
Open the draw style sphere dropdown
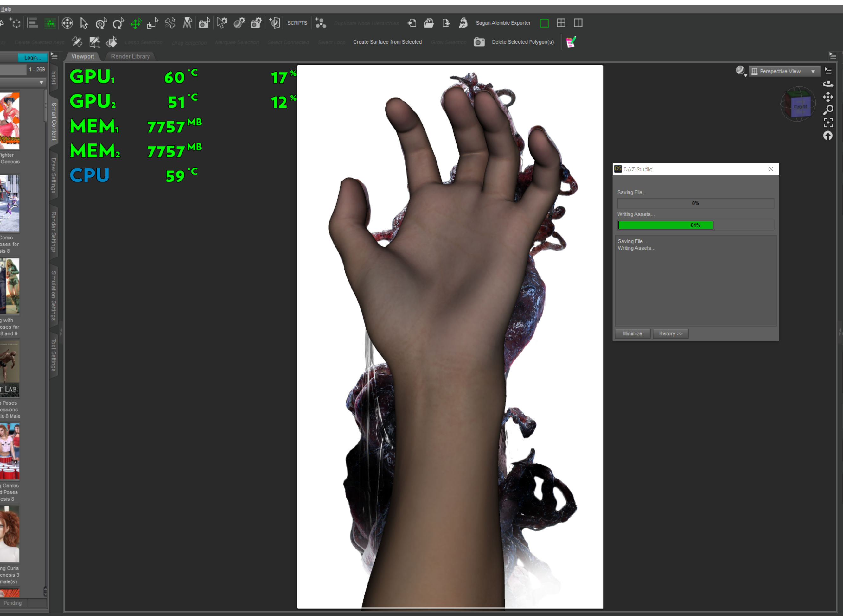tap(741, 71)
